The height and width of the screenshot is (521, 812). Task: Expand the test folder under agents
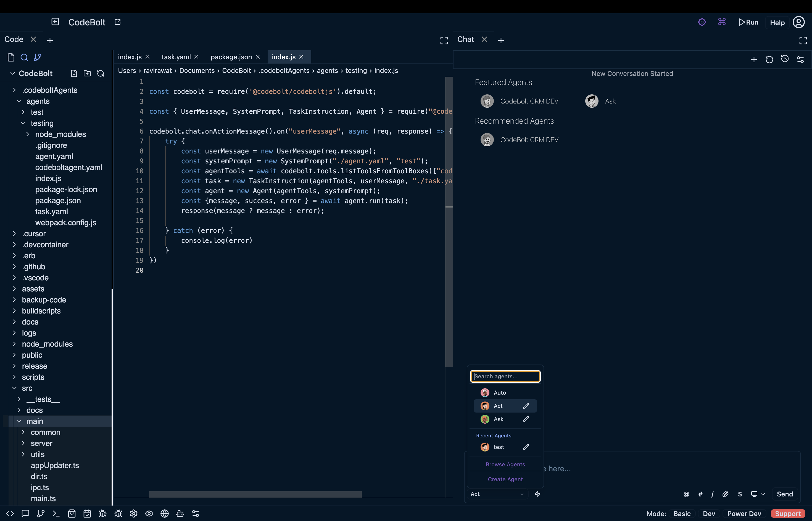tap(23, 112)
